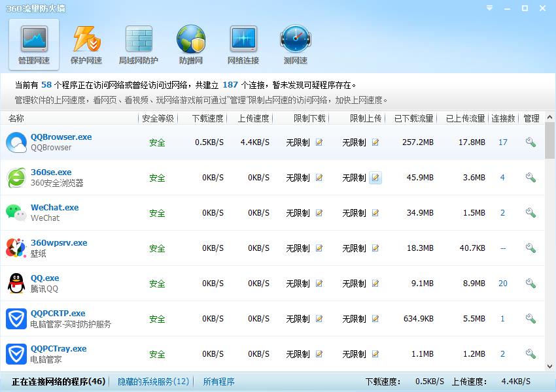Image resolution: width=556 pixels, height=392 pixels.
Task: Open the 保护网速 feature icon
Action: coord(86,43)
